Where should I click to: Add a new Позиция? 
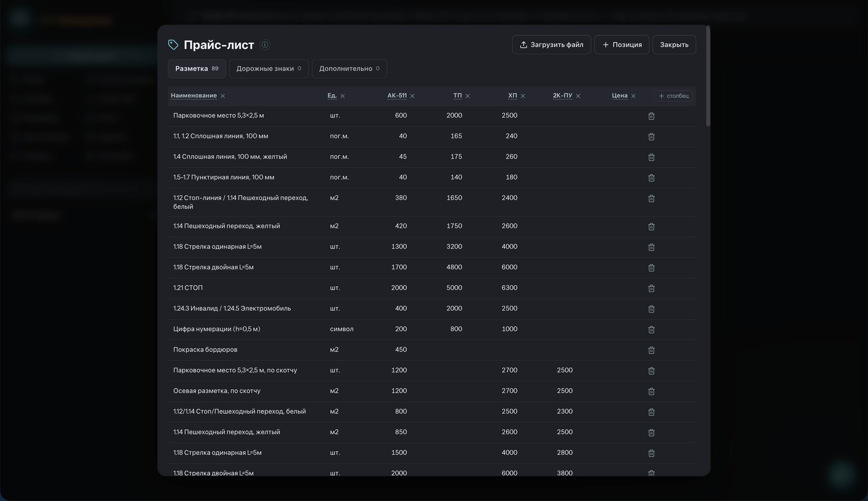(622, 45)
